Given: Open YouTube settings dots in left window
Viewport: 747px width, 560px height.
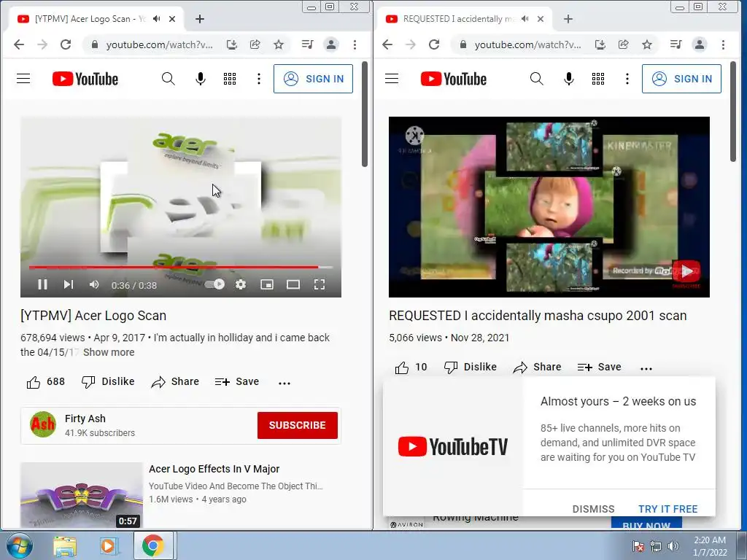Looking at the screenshot, I should 259,79.
